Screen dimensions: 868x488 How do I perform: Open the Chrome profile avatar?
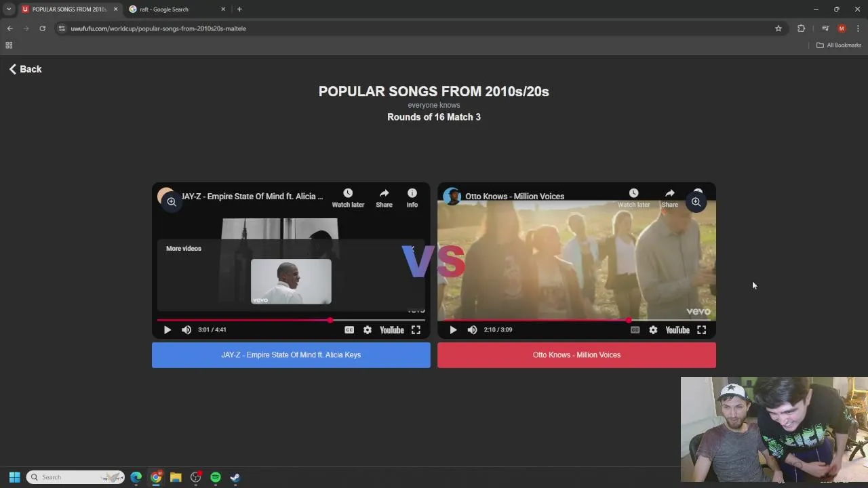842,28
